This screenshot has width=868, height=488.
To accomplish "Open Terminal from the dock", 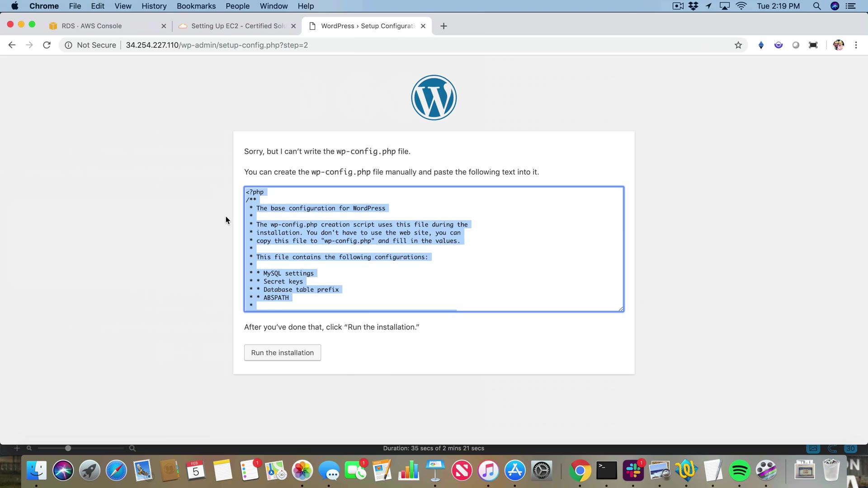I will (x=606, y=471).
